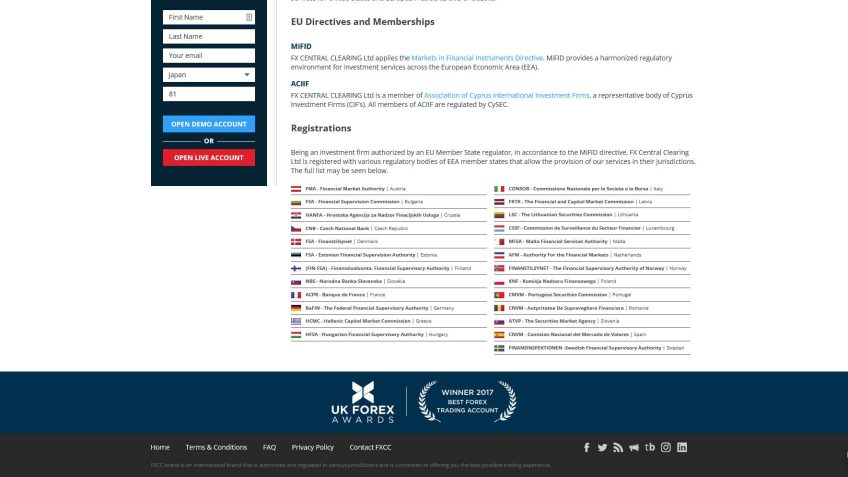Open the Instagram icon link

click(x=665, y=447)
